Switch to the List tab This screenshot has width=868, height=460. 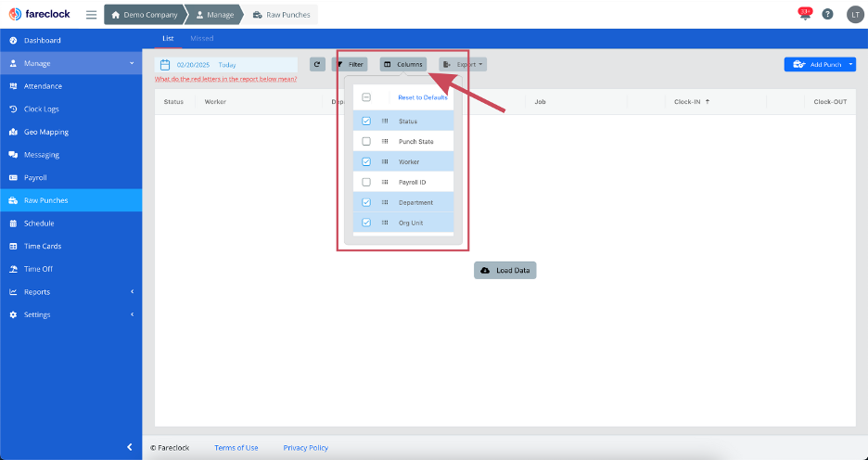pos(168,38)
